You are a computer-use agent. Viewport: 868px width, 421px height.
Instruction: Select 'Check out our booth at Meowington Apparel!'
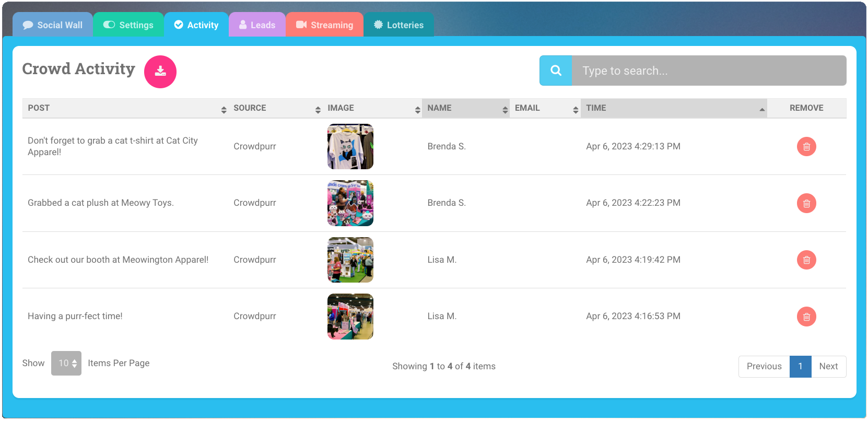coord(118,260)
